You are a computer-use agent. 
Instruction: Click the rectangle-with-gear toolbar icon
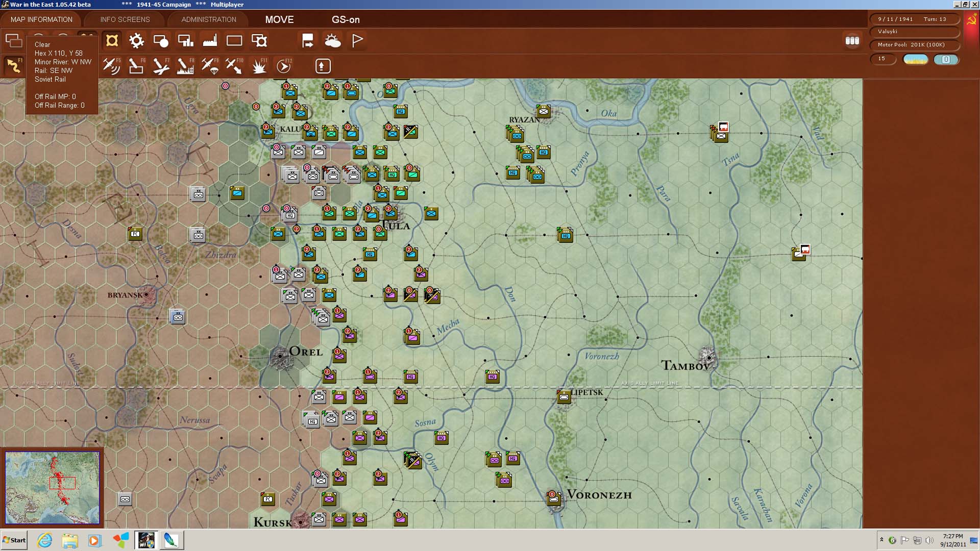(x=259, y=40)
